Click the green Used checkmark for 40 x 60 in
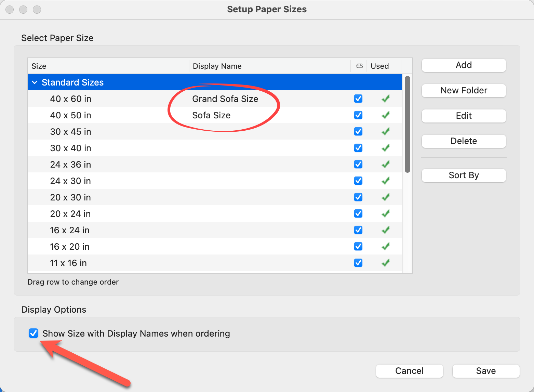Image resolution: width=534 pixels, height=392 pixels. (x=386, y=99)
